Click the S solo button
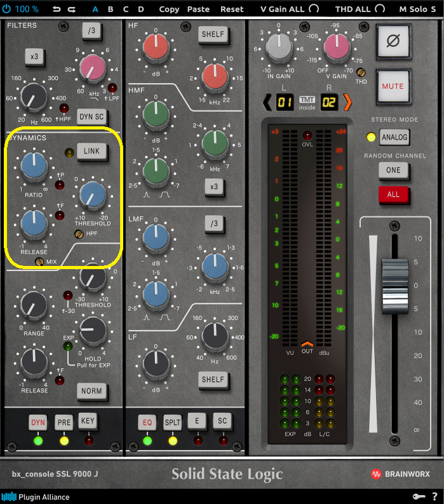444x504 pixels. pyautogui.click(x=433, y=10)
